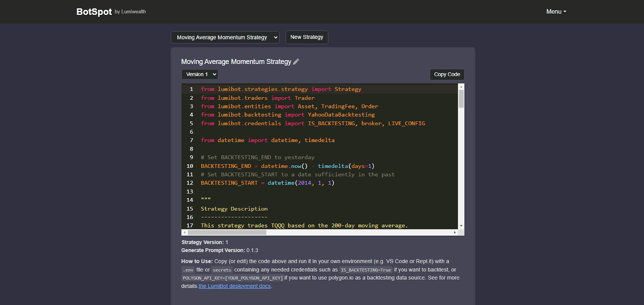
Task: Click 'timedelta' import on line 7
Action: point(320,140)
